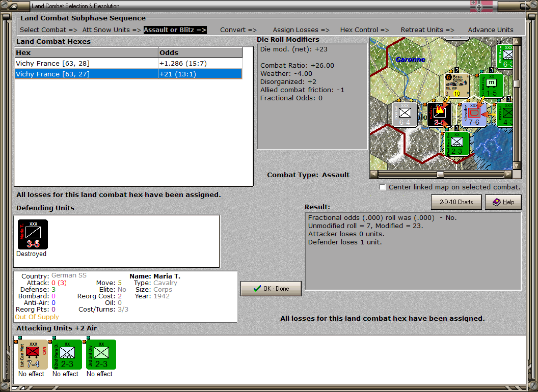The height and width of the screenshot is (392, 538).
Task: Click the green 2-3 unit on the map
Action: tap(456, 144)
